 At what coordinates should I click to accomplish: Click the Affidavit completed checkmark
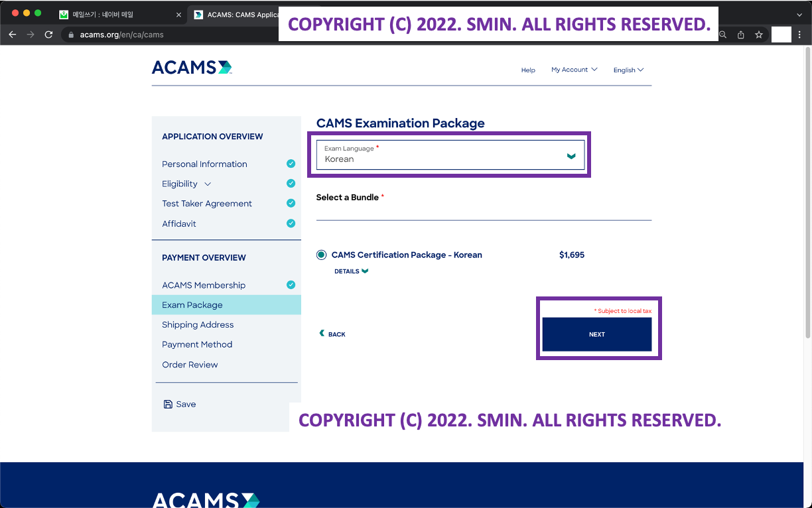(x=291, y=223)
